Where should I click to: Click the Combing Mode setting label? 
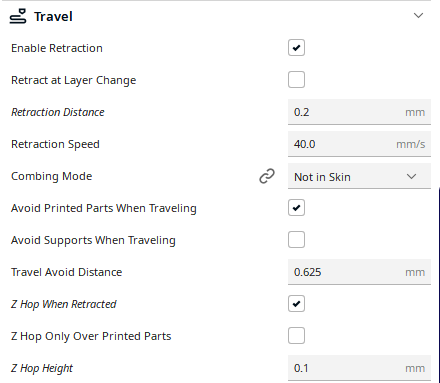click(x=52, y=176)
